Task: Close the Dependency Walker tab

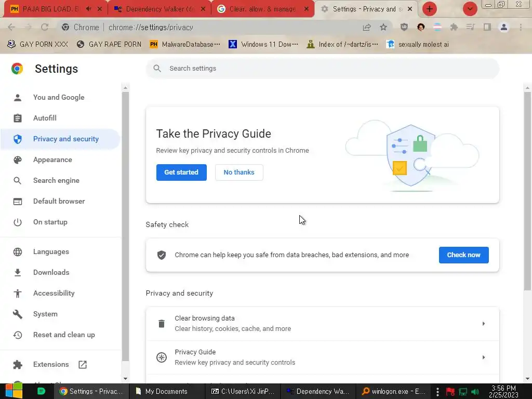Action: [203, 9]
